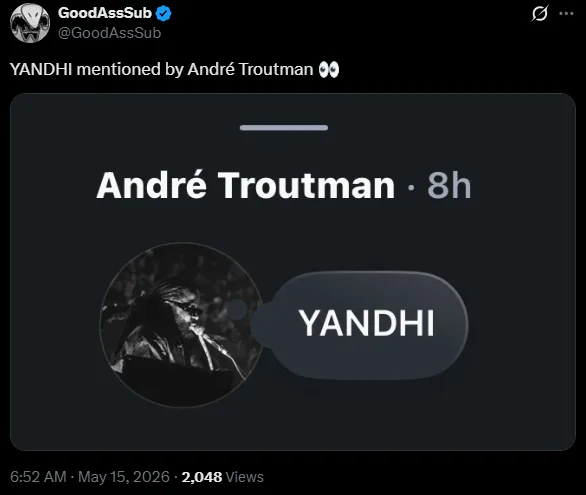
Task: Click the GoodAssSub profile avatar
Action: coord(30,23)
